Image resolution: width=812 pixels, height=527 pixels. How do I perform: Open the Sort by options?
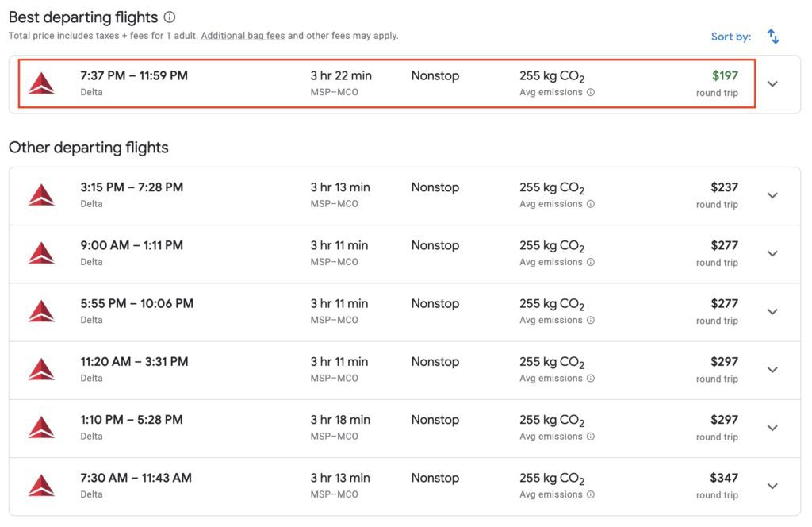[x=730, y=36]
